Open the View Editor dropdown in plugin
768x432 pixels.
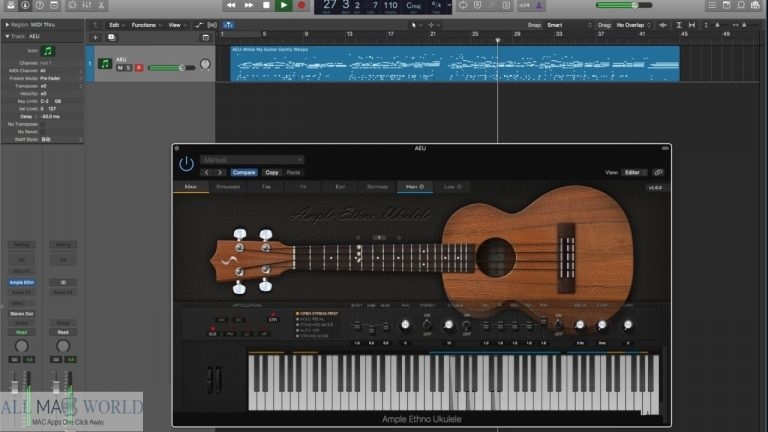pos(635,172)
